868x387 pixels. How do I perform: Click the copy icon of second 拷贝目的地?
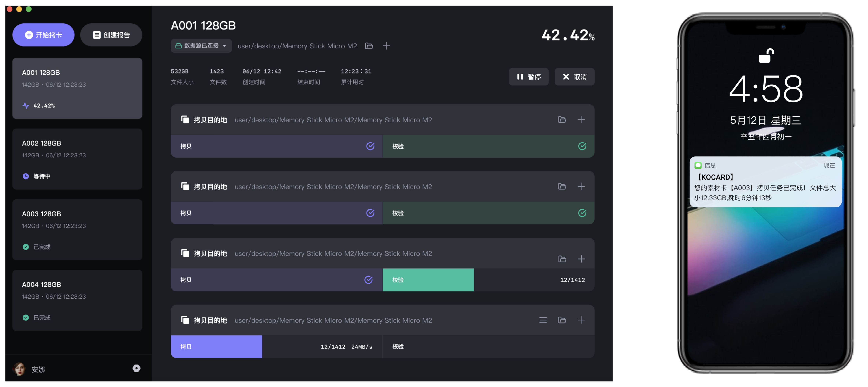(185, 186)
